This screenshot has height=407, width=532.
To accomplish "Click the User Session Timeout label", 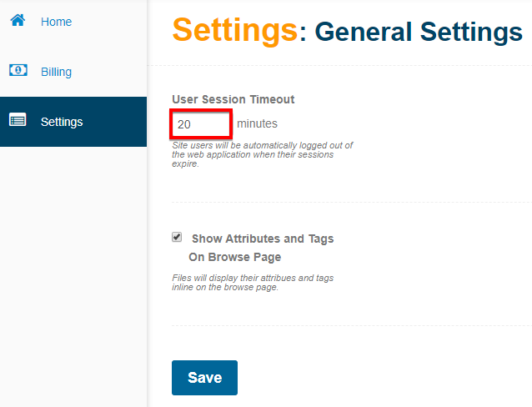I will click(x=233, y=99).
